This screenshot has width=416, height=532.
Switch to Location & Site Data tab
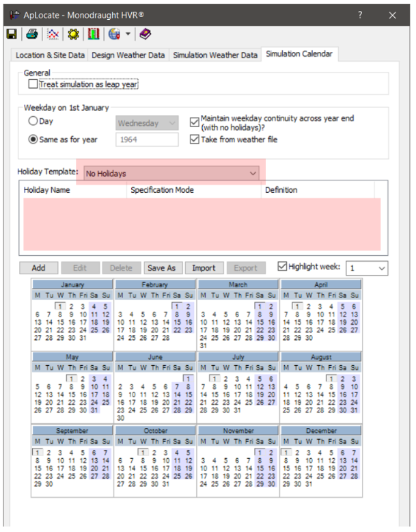(51, 55)
